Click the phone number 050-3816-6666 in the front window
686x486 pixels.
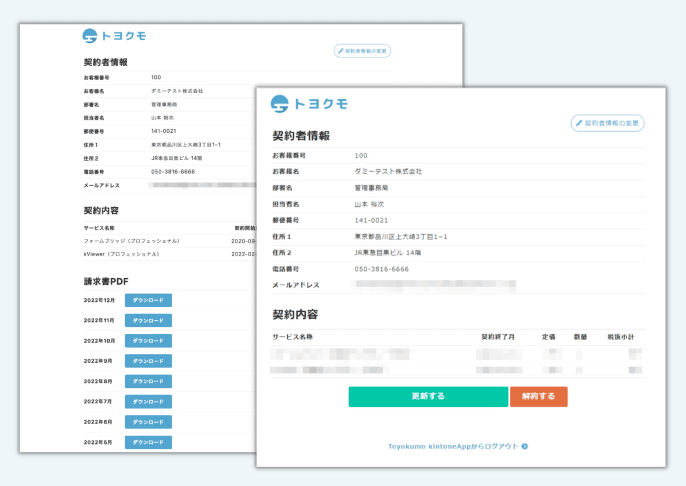point(381,269)
